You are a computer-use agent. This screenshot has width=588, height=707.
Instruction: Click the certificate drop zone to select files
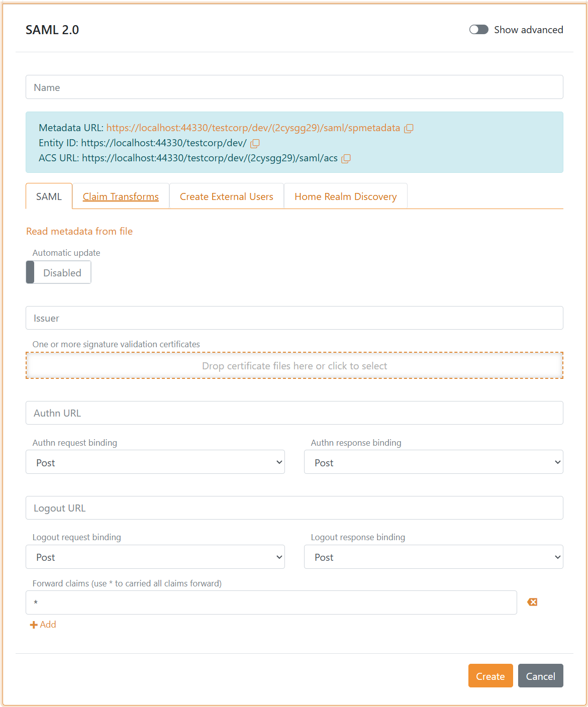(x=294, y=365)
